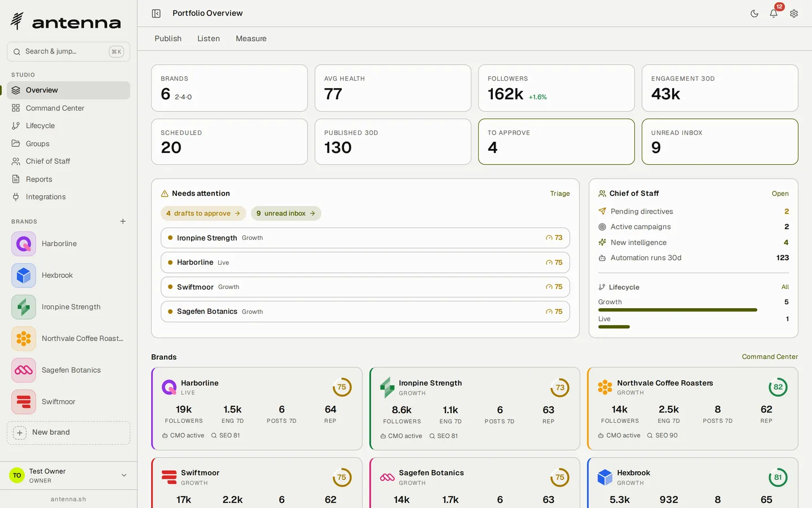Focus the Search & jump field
The width and height of the screenshot is (812, 508).
pos(68,51)
